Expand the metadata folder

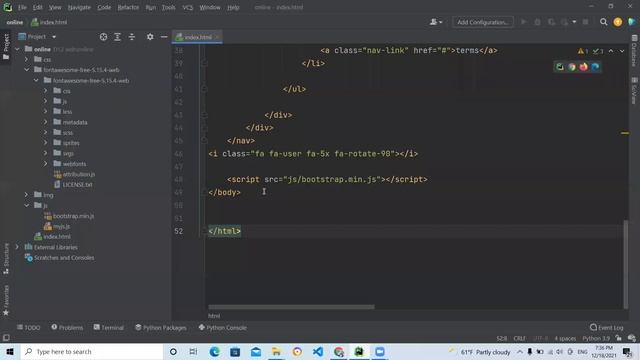click(x=45, y=122)
